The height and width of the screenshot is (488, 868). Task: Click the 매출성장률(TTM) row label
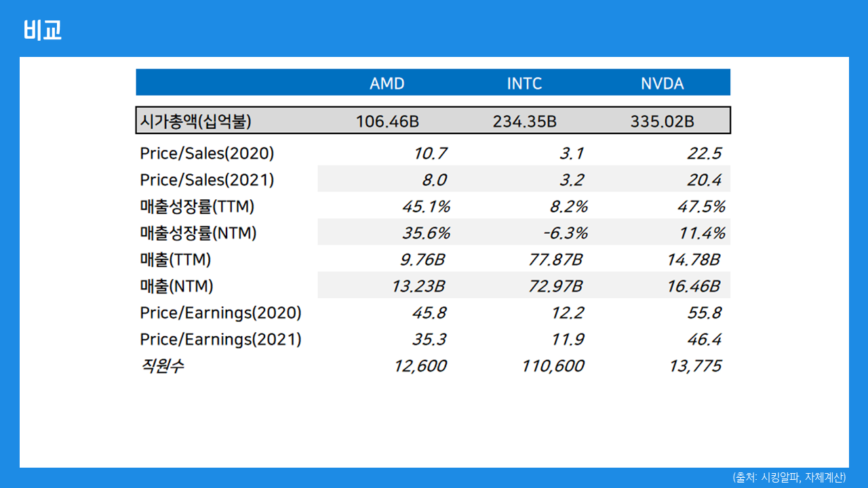pyautogui.click(x=197, y=206)
